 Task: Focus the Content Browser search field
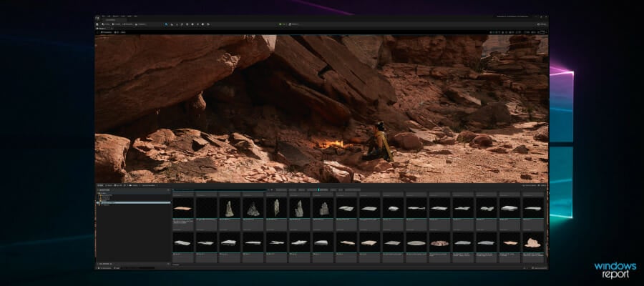pos(220,189)
